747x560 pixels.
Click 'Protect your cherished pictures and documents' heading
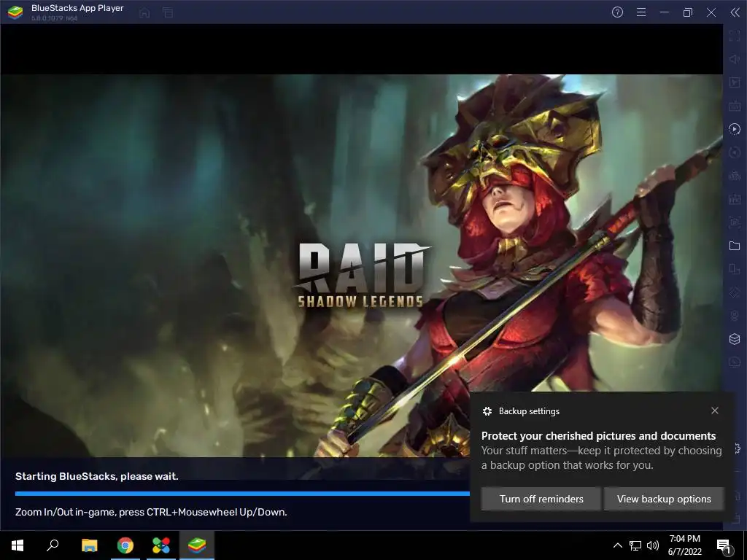(x=598, y=436)
